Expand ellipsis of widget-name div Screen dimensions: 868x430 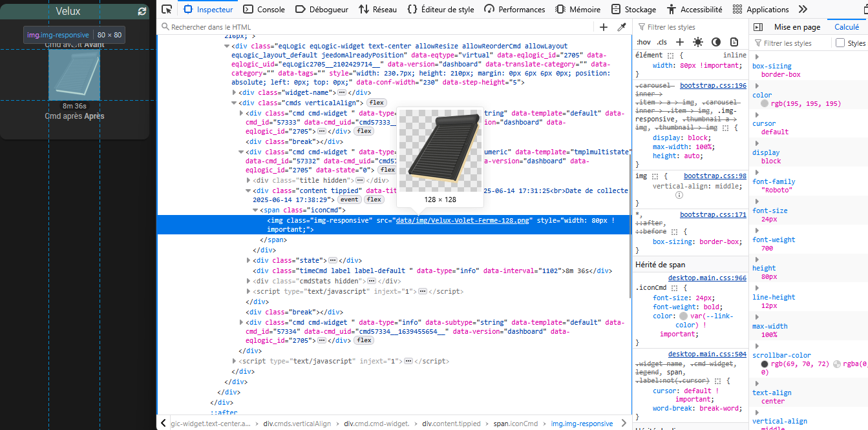[342, 93]
